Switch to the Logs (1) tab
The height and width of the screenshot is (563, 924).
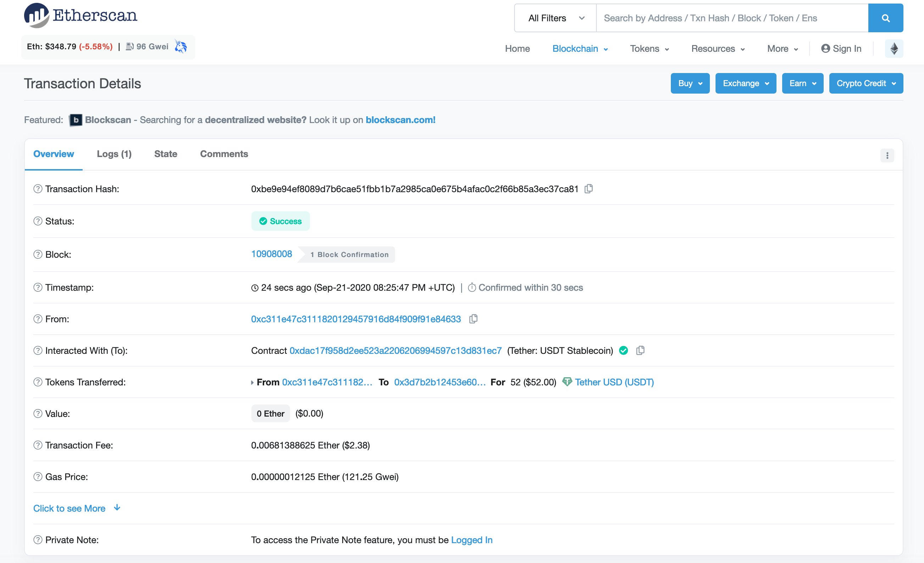point(114,154)
